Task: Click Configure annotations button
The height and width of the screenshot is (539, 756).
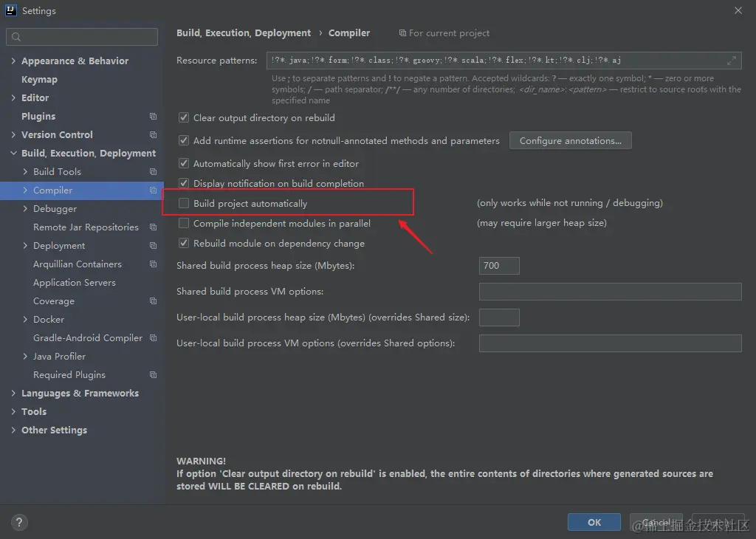Action: coord(571,140)
